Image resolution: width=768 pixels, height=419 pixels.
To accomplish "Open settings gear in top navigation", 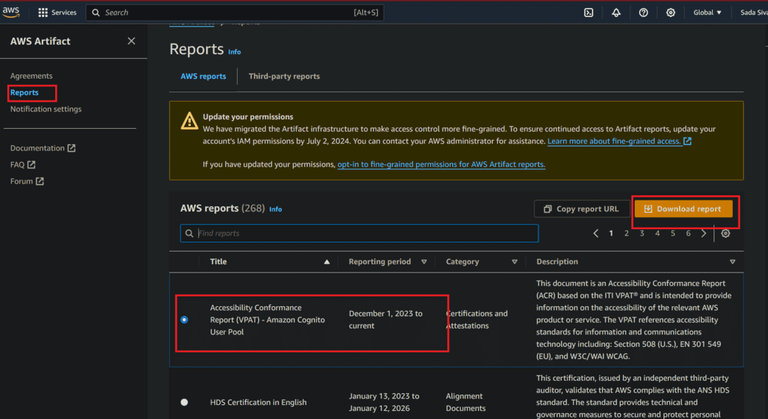I will (x=671, y=13).
